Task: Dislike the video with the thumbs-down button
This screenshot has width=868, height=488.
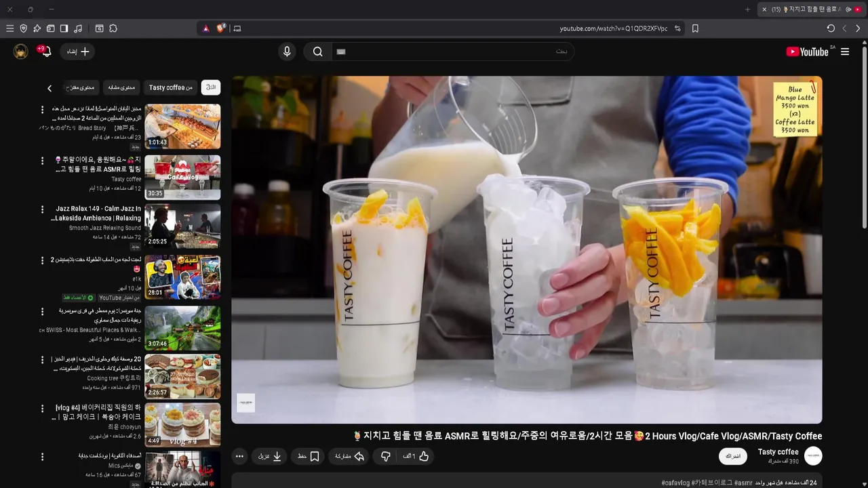Action: (385, 456)
